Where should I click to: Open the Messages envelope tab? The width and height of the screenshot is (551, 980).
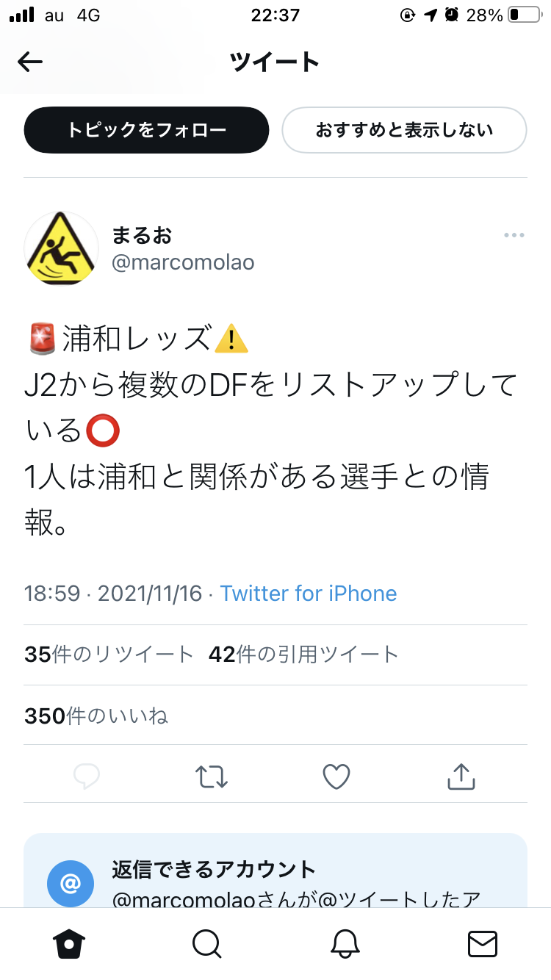(x=483, y=943)
